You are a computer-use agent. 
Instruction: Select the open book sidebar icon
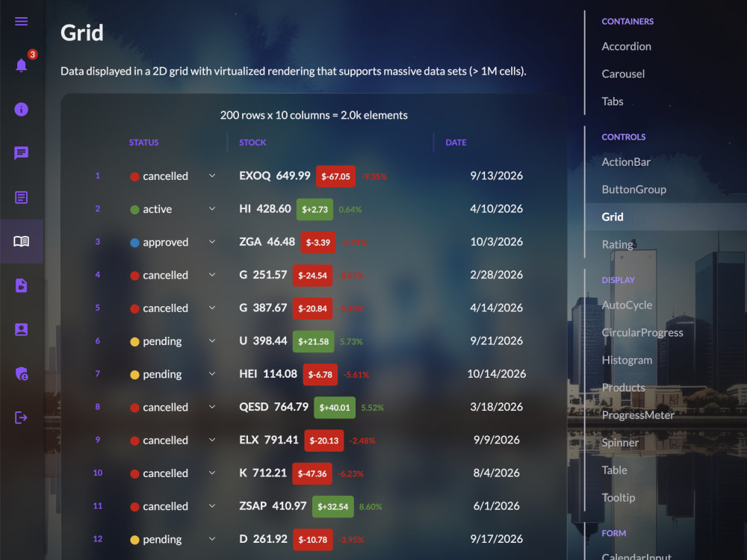point(21,241)
